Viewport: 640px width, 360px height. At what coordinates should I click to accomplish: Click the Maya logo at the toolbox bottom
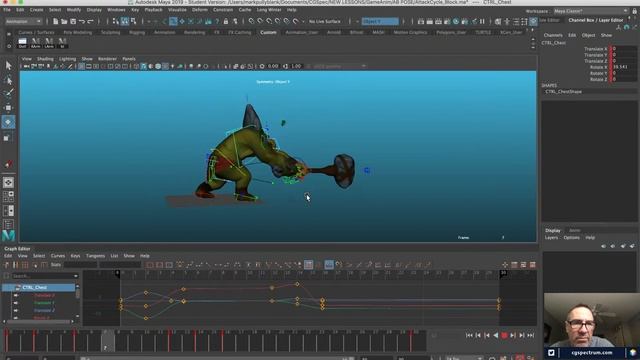pyautogui.click(x=8, y=236)
